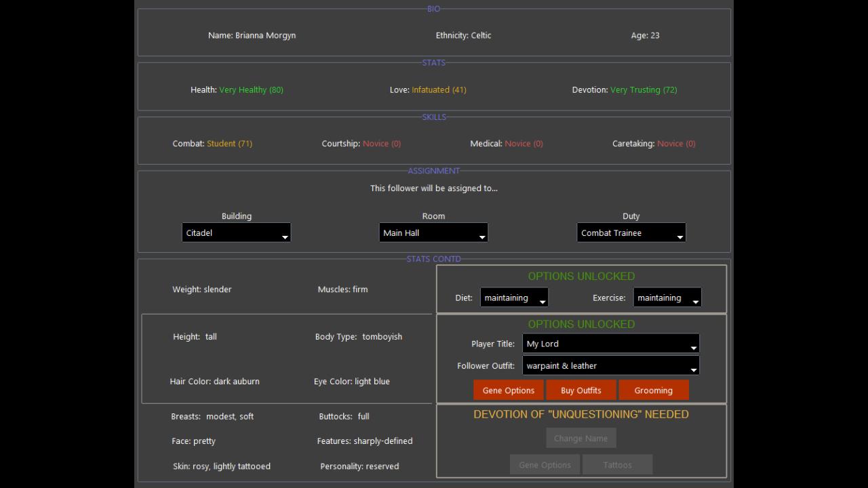Open the Building dropdown showing Citadel
The width and height of the screenshot is (868, 488).
[x=236, y=232]
